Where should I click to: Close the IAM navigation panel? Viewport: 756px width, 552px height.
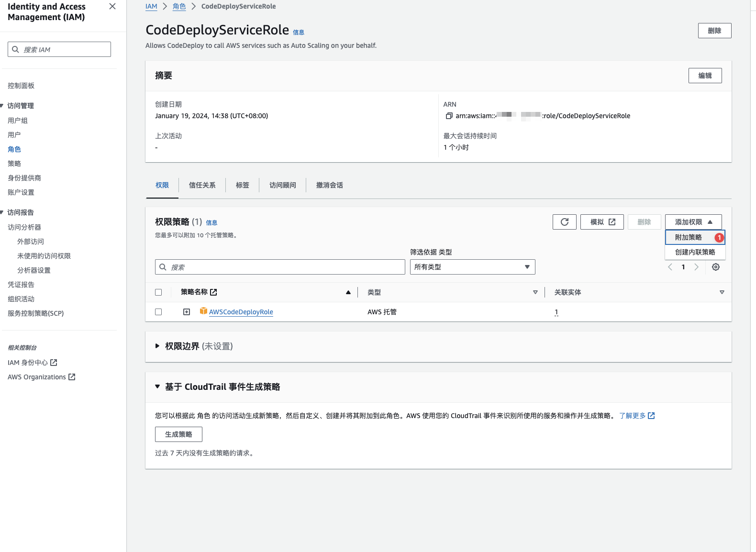[112, 6]
